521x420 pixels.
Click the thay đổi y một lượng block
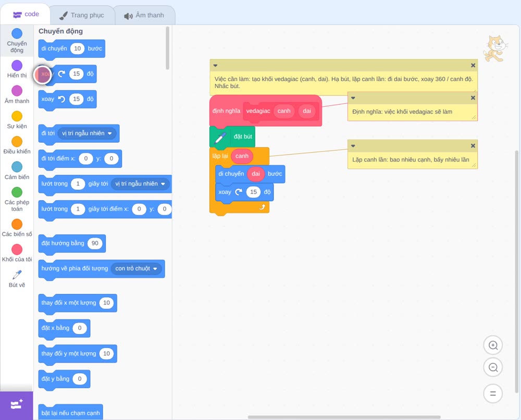[78, 353]
